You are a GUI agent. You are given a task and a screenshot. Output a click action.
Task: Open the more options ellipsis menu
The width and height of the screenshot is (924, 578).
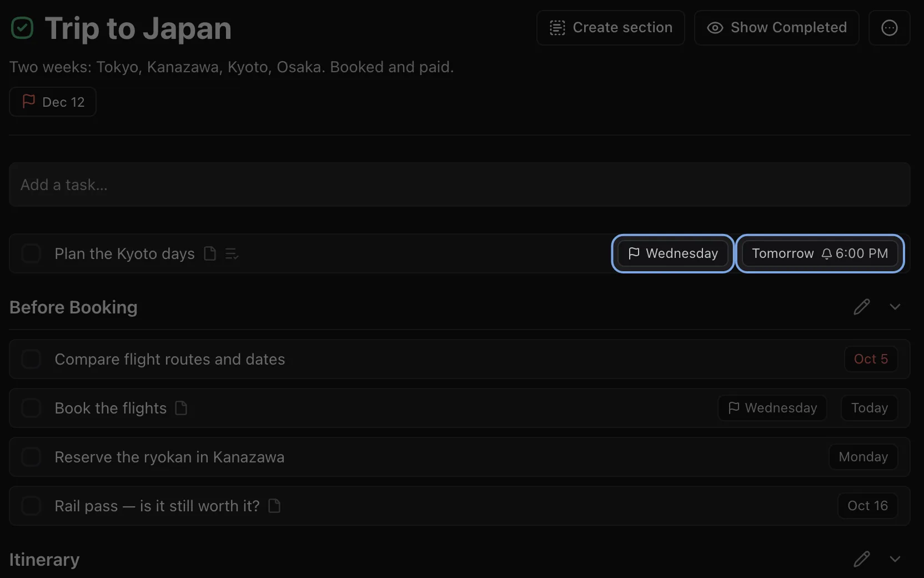(x=889, y=28)
